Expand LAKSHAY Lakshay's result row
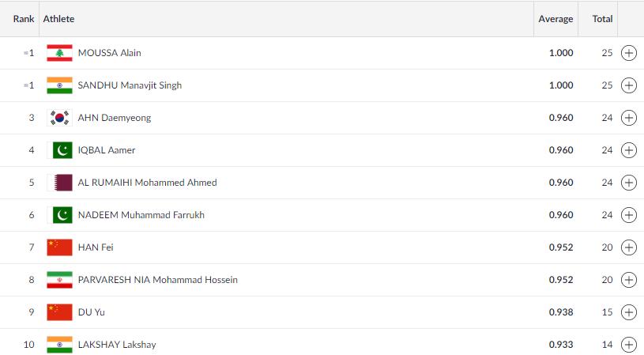 [628, 346]
